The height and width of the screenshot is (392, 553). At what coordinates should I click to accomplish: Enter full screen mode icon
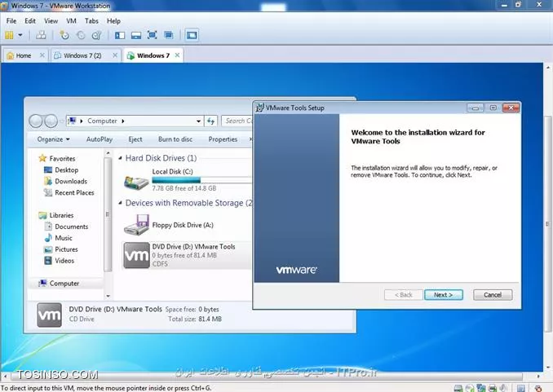153,35
